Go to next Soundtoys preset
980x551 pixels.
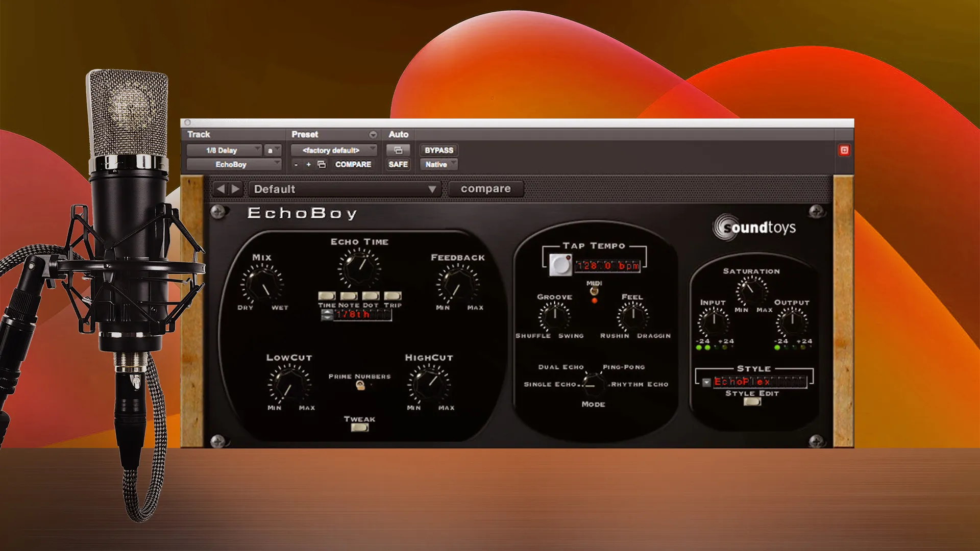[235, 189]
